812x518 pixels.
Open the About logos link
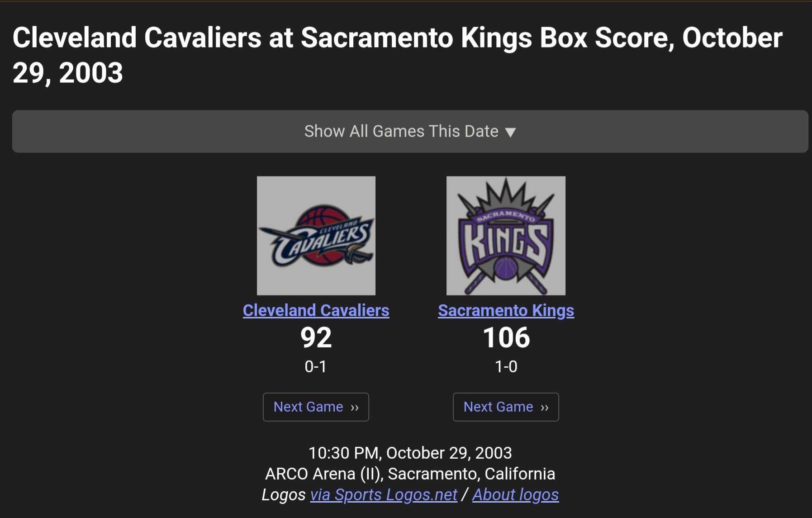coord(515,494)
